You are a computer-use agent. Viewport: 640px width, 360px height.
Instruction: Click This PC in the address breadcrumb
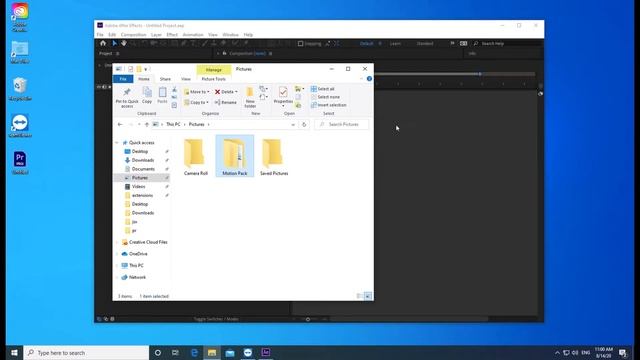click(x=173, y=124)
